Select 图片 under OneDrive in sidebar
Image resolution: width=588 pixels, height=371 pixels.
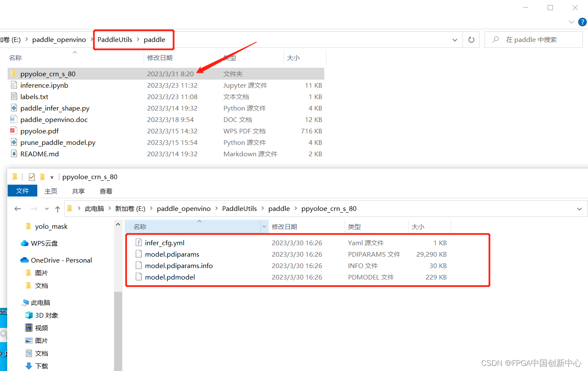click(42, 273)
